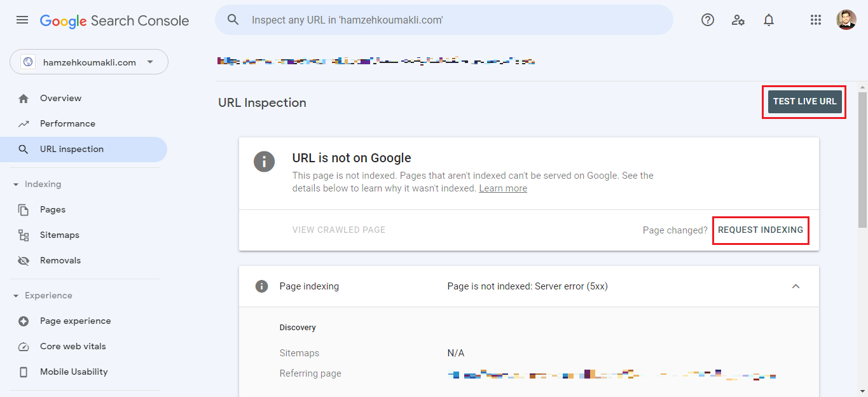Collapse the Page indexing card chevron
The height and width of the screenshot is (397, 868).
point(796,286)
